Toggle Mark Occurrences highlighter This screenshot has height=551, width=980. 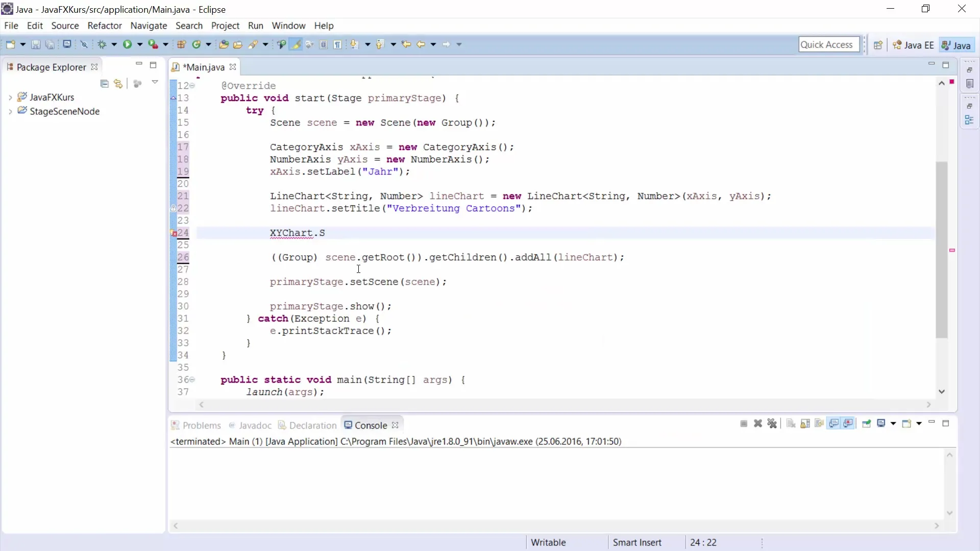(296, 44)
